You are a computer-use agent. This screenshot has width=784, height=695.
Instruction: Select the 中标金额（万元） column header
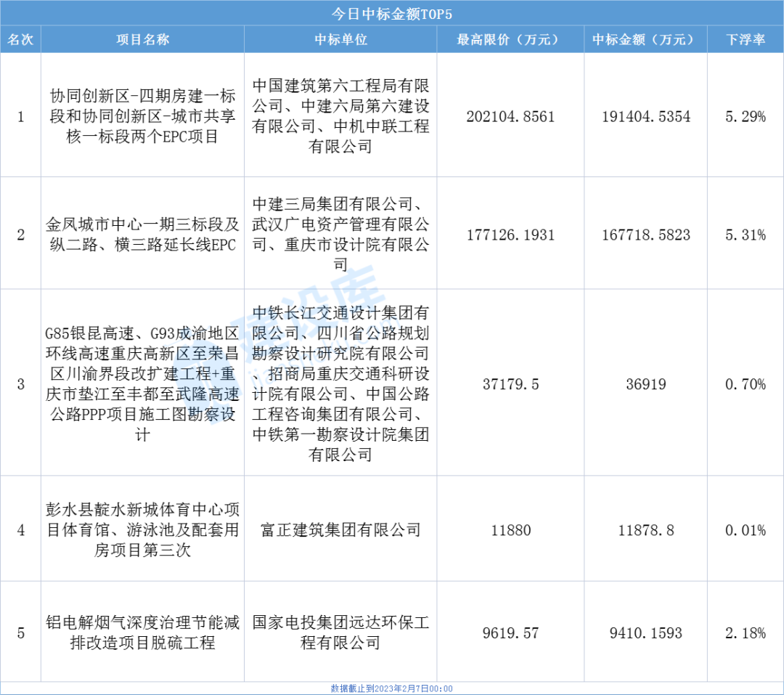pos(645,40)
